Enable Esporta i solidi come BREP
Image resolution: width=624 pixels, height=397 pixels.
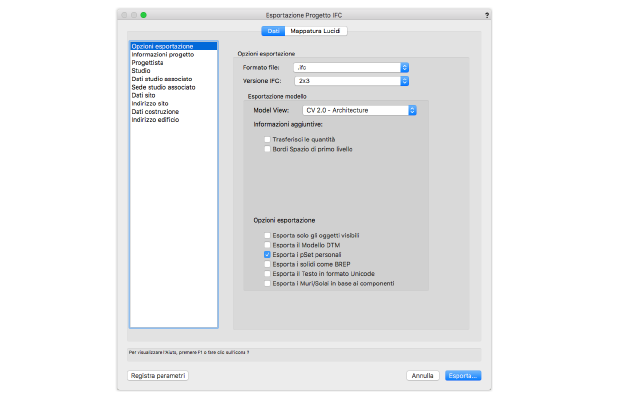pyautogui.click(x=267, y=264)
